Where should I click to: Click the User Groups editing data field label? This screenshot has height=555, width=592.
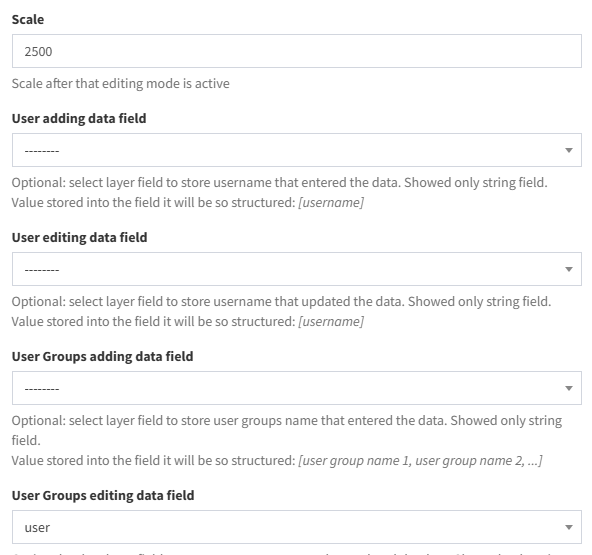click(103, 495)
